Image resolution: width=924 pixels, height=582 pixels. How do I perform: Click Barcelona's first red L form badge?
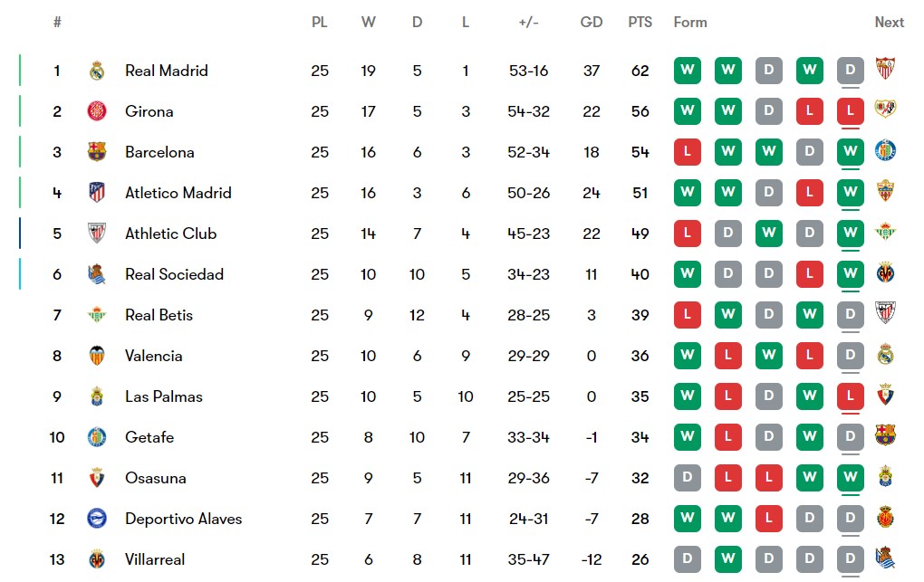(x=687, y=151)
